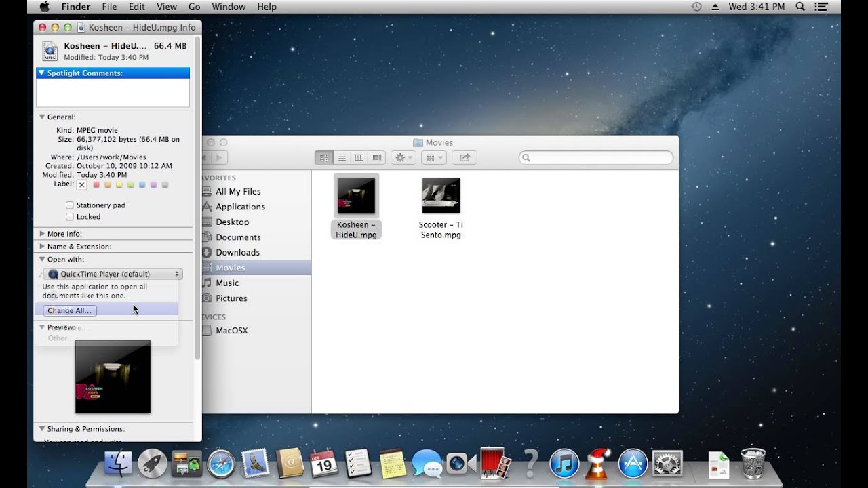Open the File menu
This screenshot has width=868, height=488.
click(x=109, y=7)
